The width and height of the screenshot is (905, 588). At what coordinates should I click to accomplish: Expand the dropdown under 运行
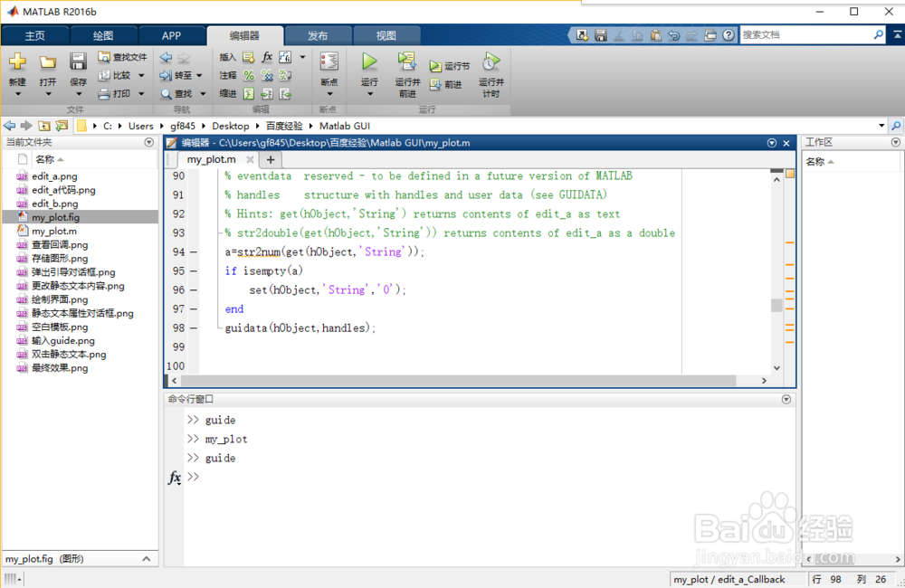pyautogui.click(x=370, y=94)
